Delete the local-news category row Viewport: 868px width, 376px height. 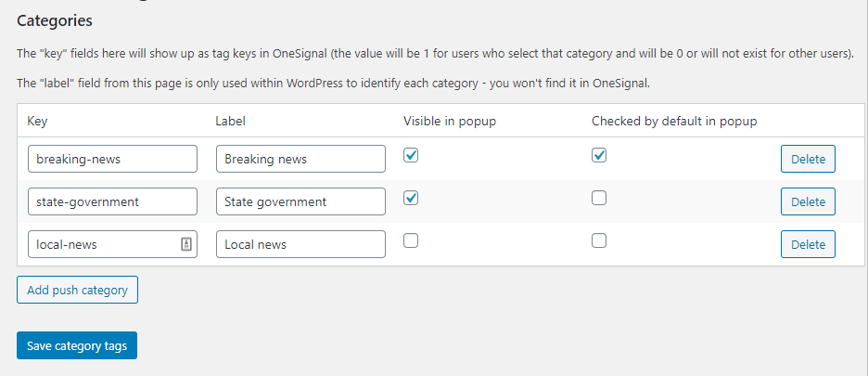click(x=808, y=244)
